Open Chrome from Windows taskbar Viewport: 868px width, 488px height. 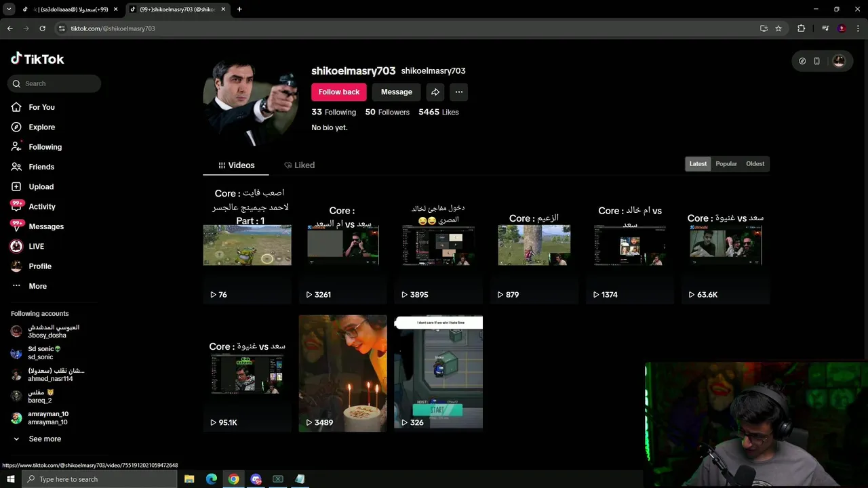coord(233,479)
